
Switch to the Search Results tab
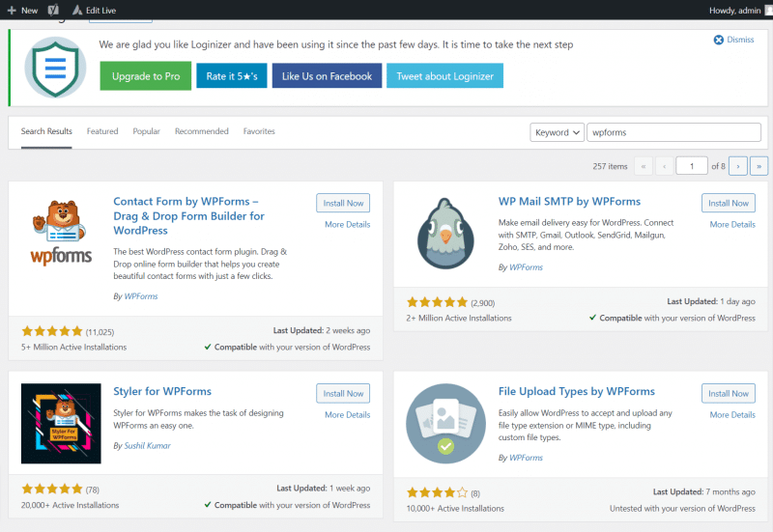[x=46, y=131]
